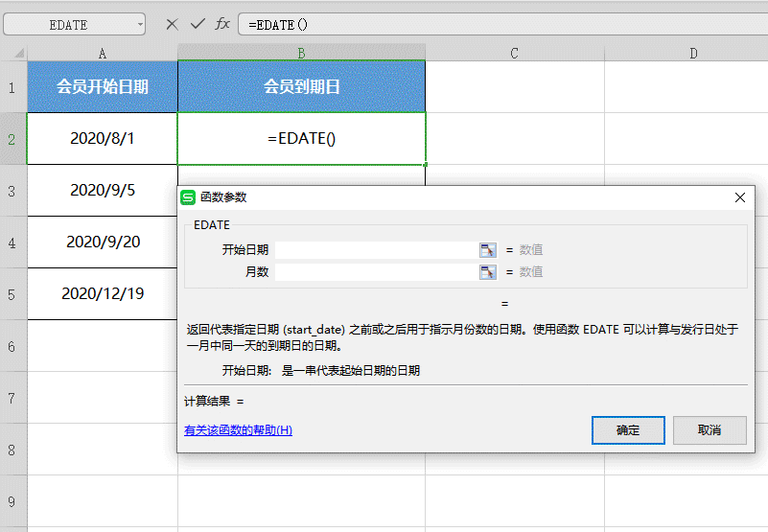Click the 月数 input field
The image size is (768, 532).
point(377,272)
